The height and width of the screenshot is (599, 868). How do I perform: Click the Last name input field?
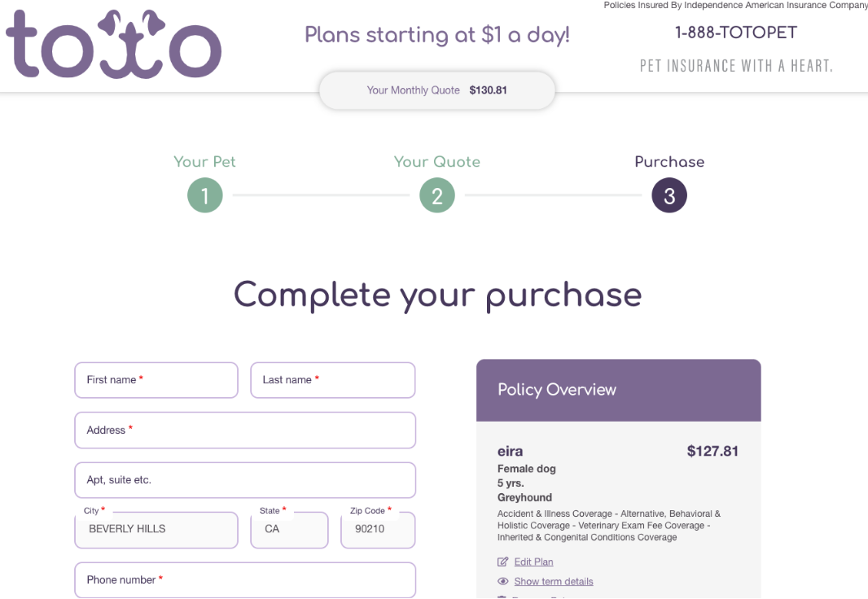(332, 380)
